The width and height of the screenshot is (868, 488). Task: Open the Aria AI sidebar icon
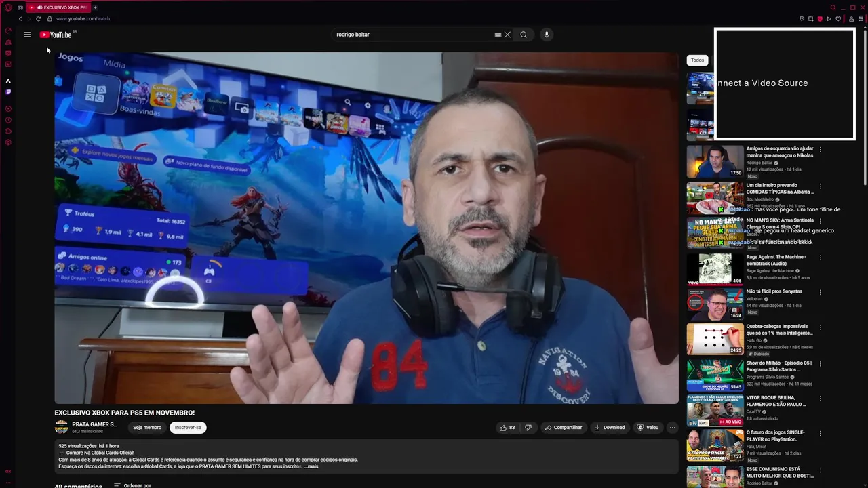tap(8, 81)
